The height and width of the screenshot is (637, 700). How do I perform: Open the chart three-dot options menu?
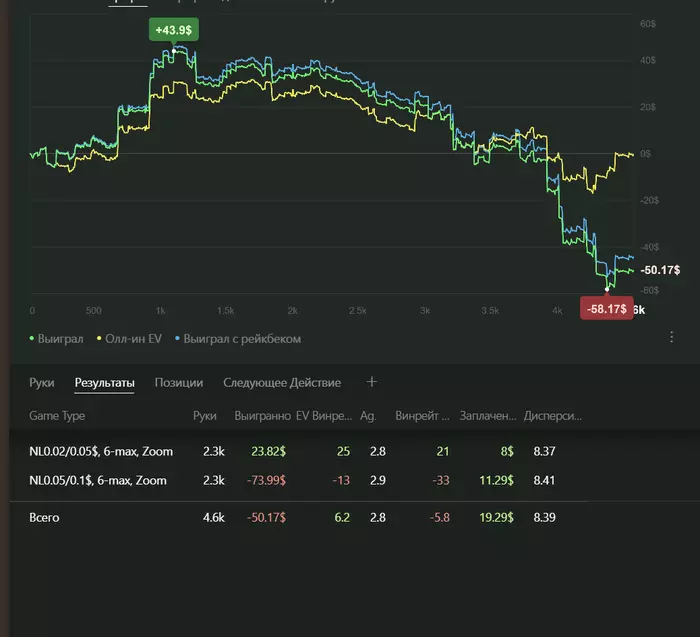click(671, 337)
